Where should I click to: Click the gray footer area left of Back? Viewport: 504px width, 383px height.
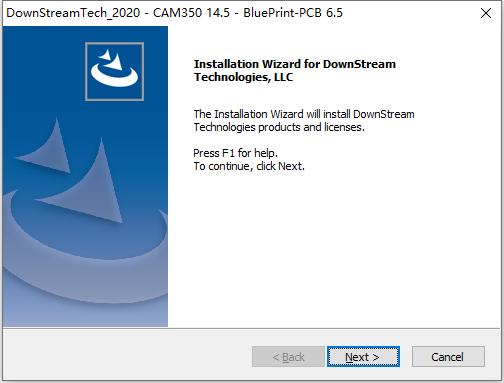pos(127,356)
